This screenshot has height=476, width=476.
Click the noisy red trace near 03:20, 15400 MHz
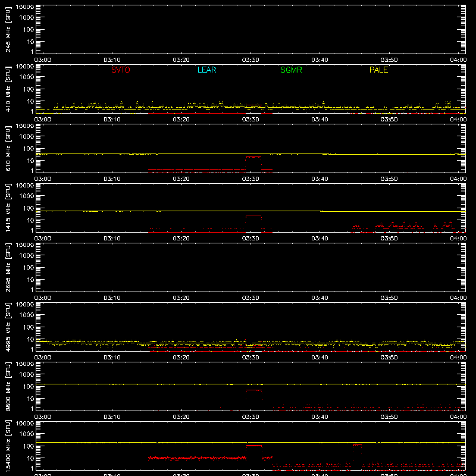tap(198, 458)
